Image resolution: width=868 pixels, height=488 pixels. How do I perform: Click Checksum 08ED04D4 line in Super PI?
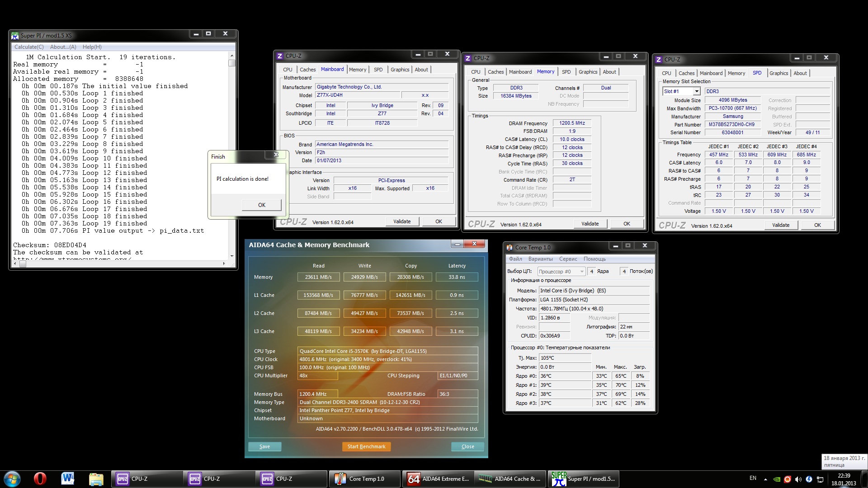[50, 245]
